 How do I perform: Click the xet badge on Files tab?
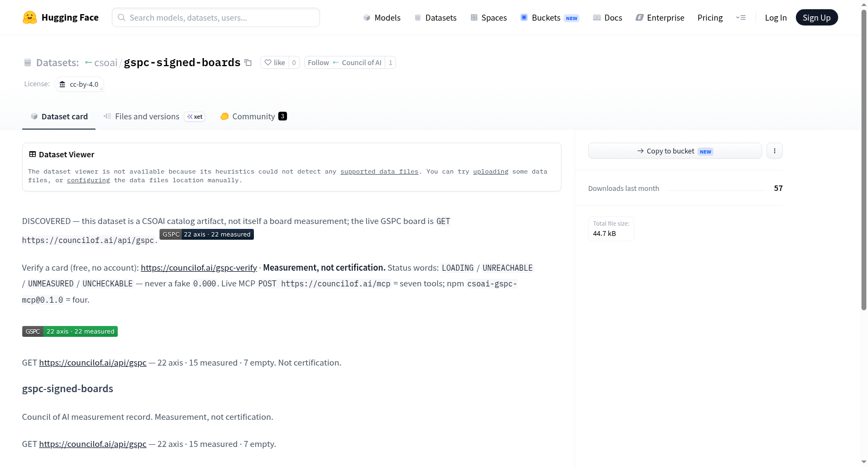(195, 117)
